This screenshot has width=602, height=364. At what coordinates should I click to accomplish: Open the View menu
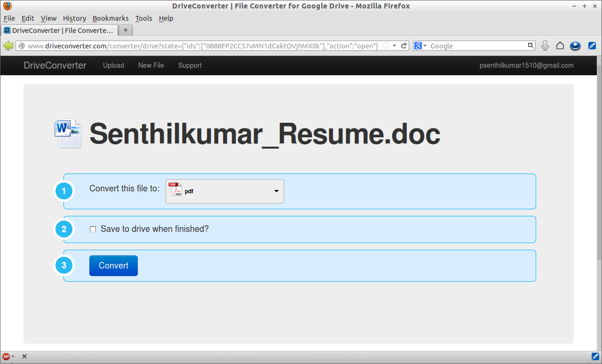tap(48, 18)
